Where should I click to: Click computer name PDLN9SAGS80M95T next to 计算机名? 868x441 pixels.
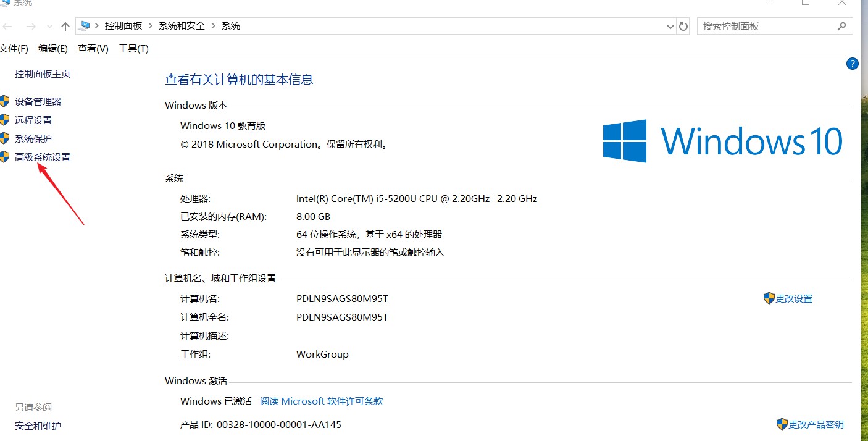pos(343,298)
